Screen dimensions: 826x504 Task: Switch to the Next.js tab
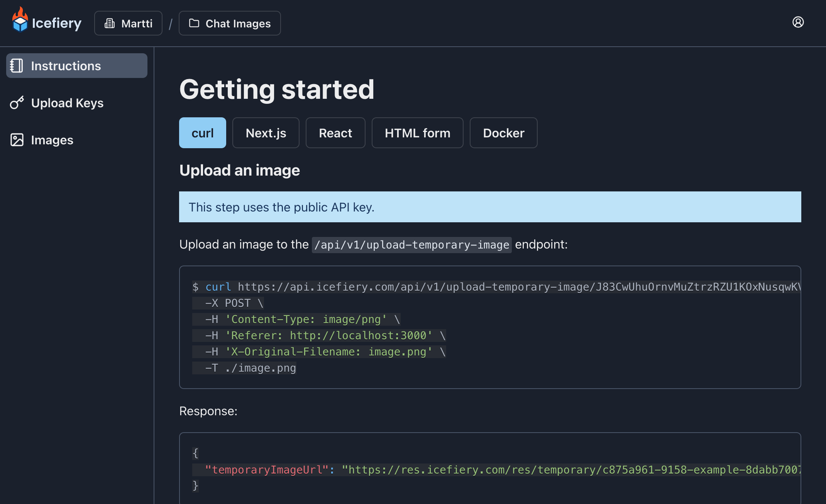click(266, 133)
